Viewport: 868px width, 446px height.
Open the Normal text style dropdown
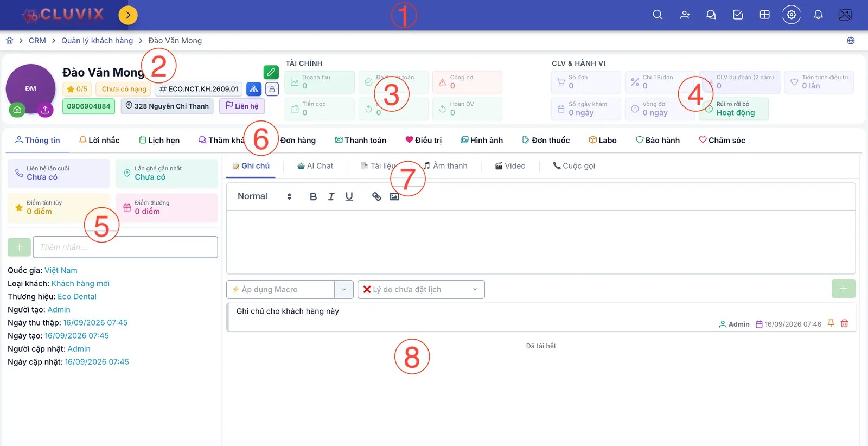[265, 196]
